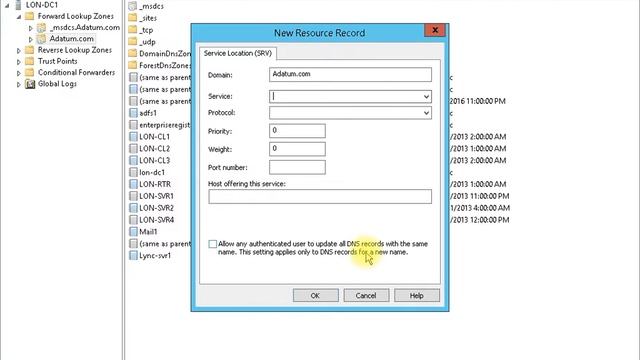The width and height of the screenshot is (640, 360).
Task: Collapse the LON-DC1 tree node
Action: pyautogui.click(x=7, y=5)
